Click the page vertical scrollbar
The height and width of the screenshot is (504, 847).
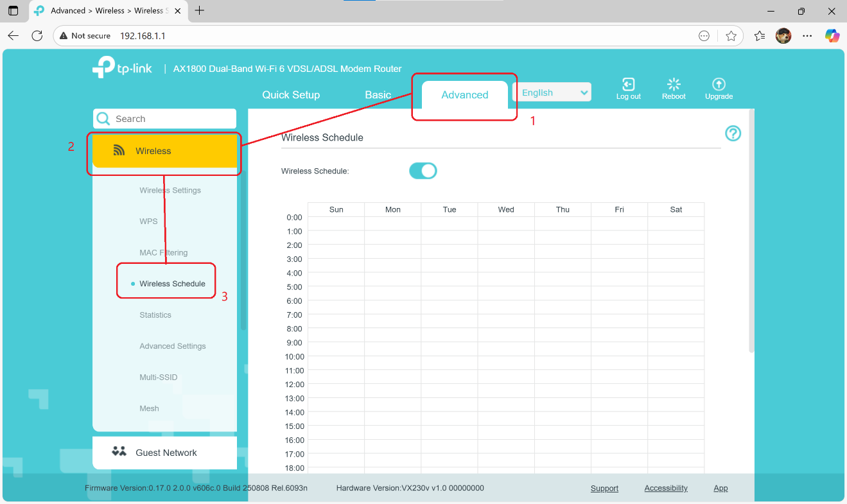tap(751, 231)
